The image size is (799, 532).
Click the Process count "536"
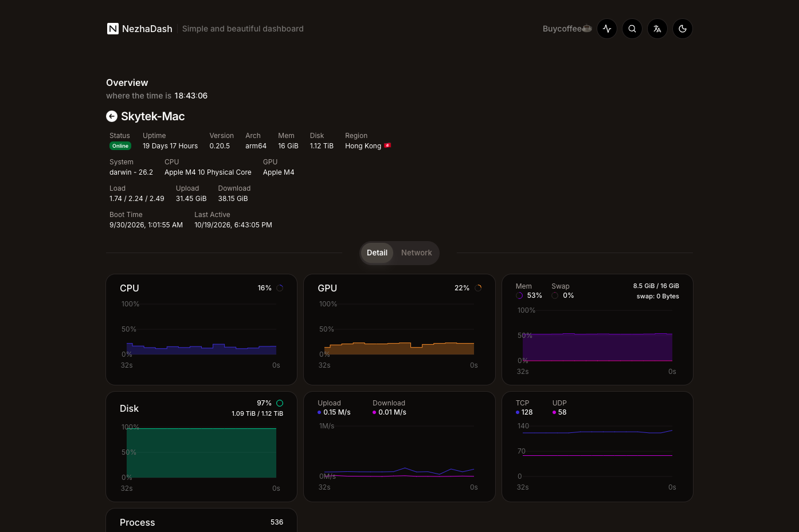pos(277,522)
